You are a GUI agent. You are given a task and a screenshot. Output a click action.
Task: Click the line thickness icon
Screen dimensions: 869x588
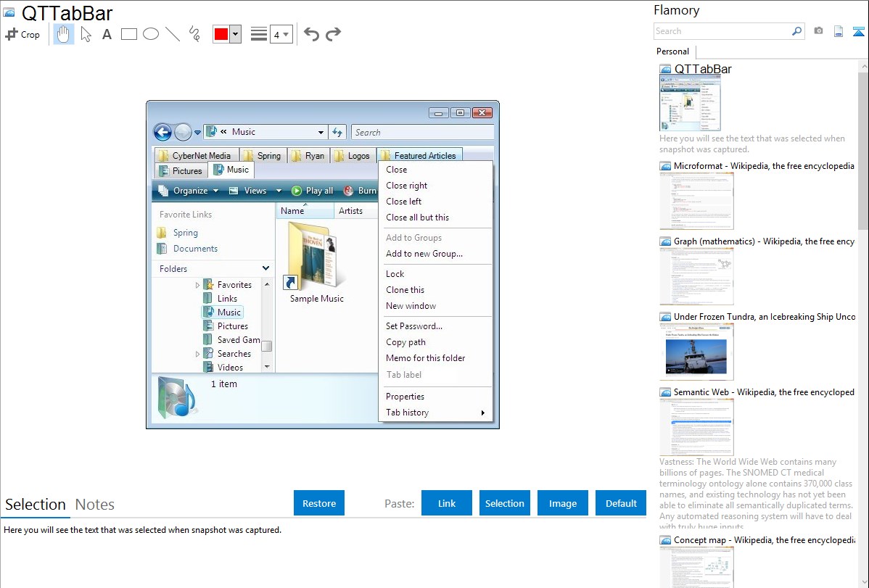click(259, 34)
